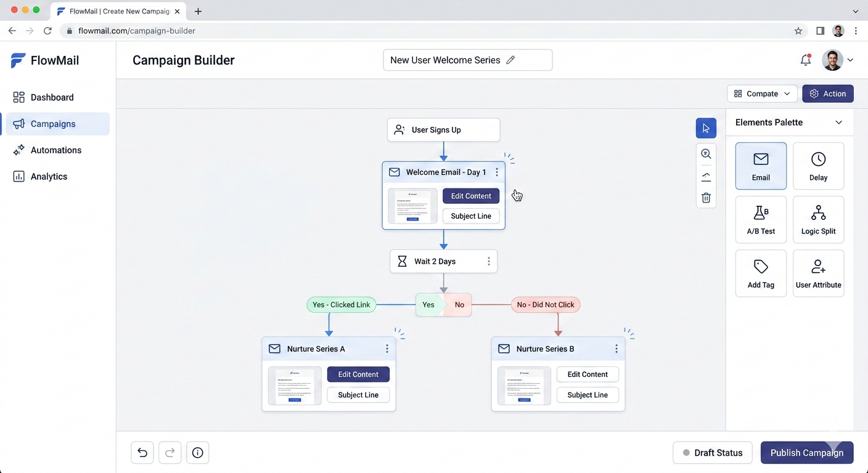Open the notifications bell
The image size is (868, 473).
(805, 60)
